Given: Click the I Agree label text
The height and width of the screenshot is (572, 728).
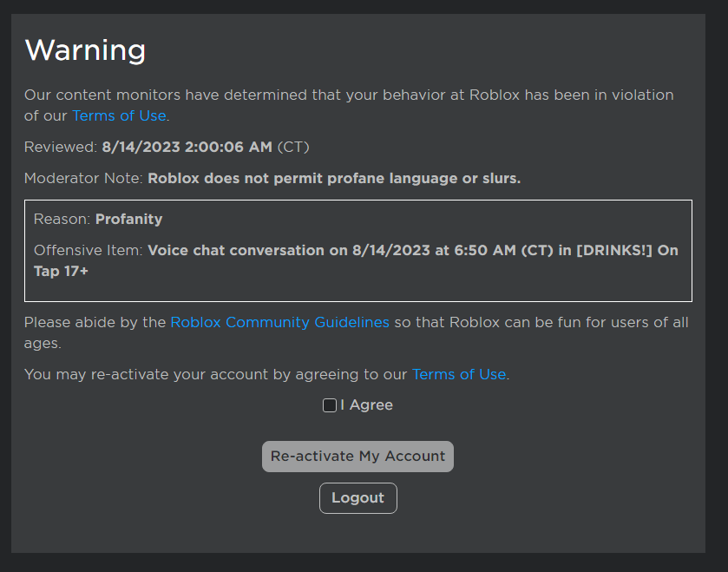Looking at the screenshot, I should 367,405.
